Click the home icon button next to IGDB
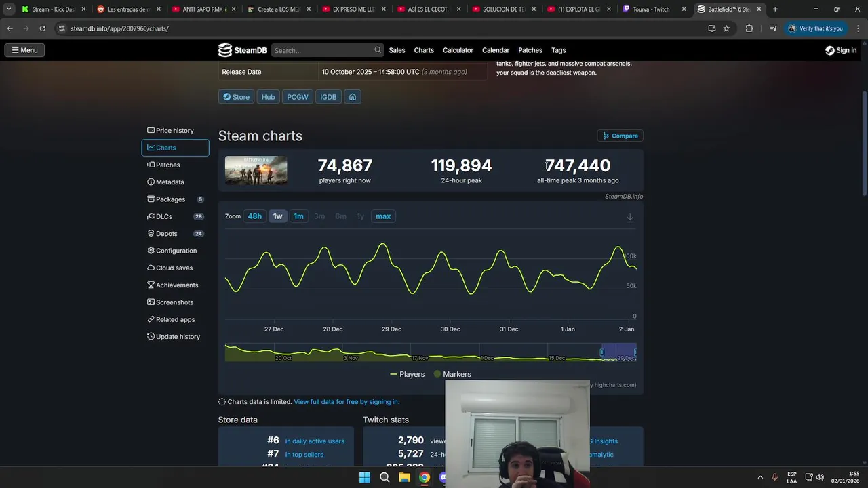This screenshot has height=488, width=868. 353,97
